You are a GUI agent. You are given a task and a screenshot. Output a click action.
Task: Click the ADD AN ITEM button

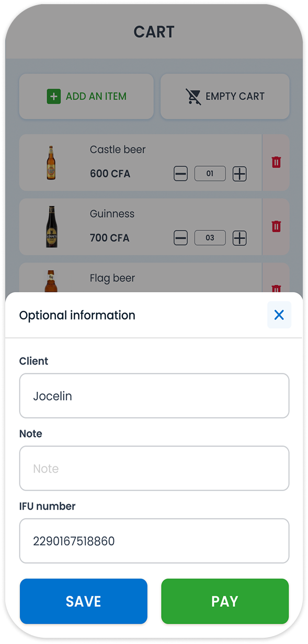tap(86, 97)
